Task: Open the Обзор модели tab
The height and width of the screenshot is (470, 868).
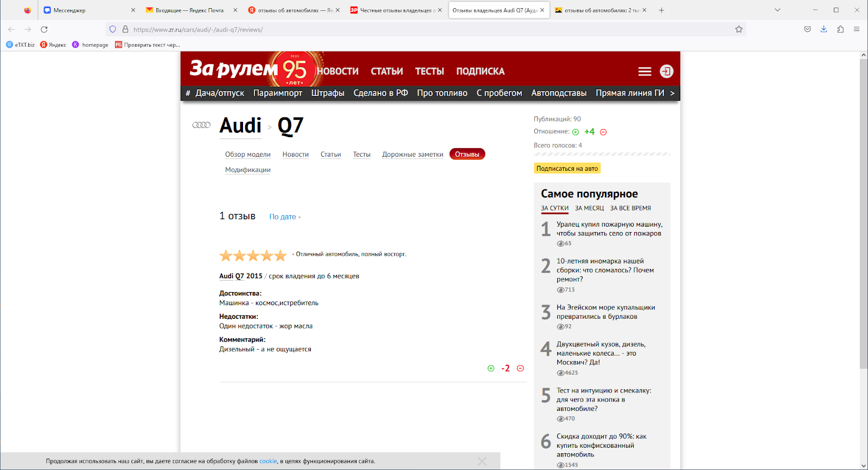Action: click(x=247, y=154)
